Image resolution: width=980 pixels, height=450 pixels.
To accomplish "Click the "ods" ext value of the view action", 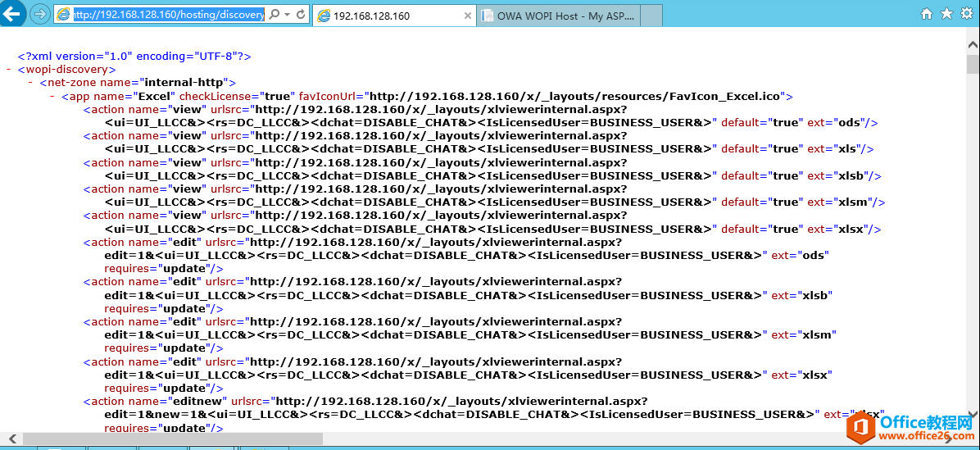I will (x=851, y=122).
